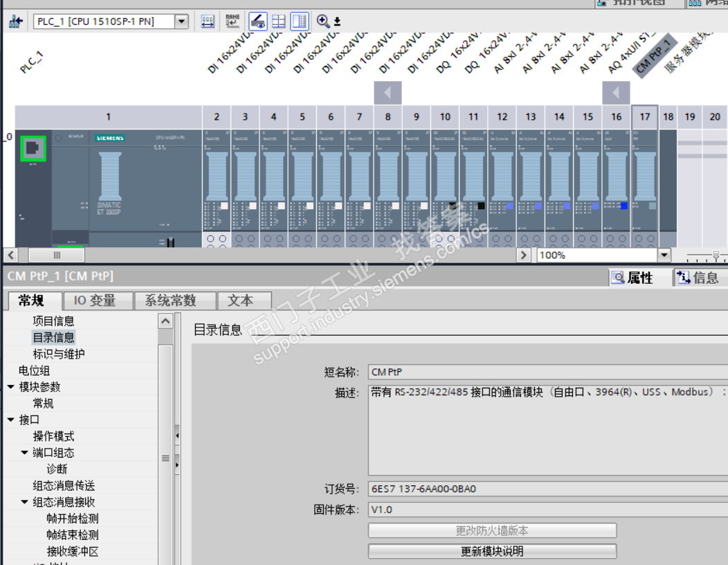Select the 常规 tab

[x=35, y=301]
